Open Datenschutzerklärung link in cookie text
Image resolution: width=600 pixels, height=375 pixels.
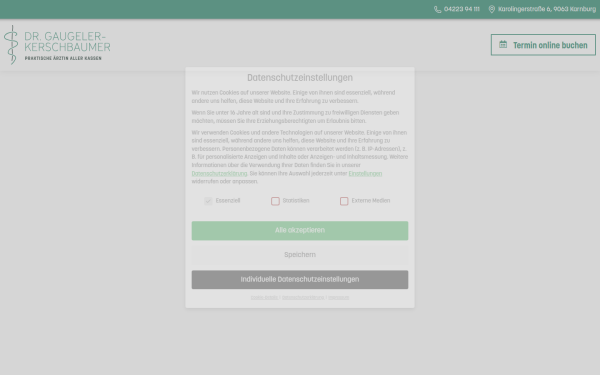(x=219, y=173)
